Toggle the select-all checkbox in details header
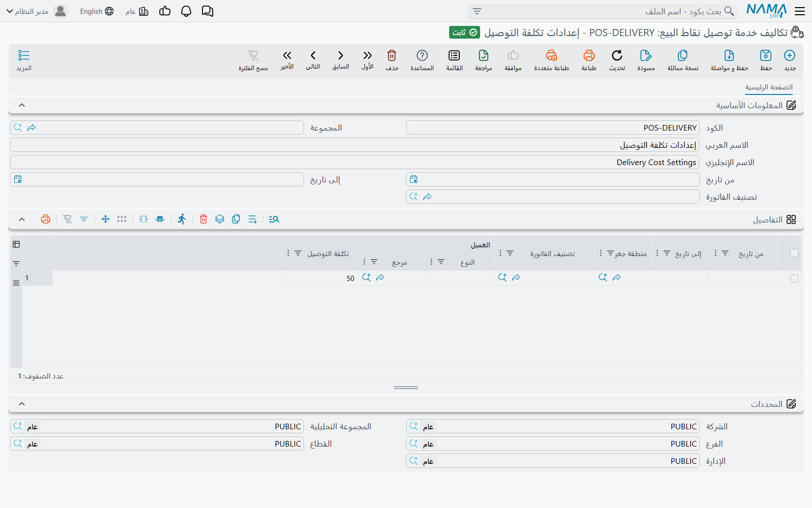The image size is (812, 508). tap(794, 253)
